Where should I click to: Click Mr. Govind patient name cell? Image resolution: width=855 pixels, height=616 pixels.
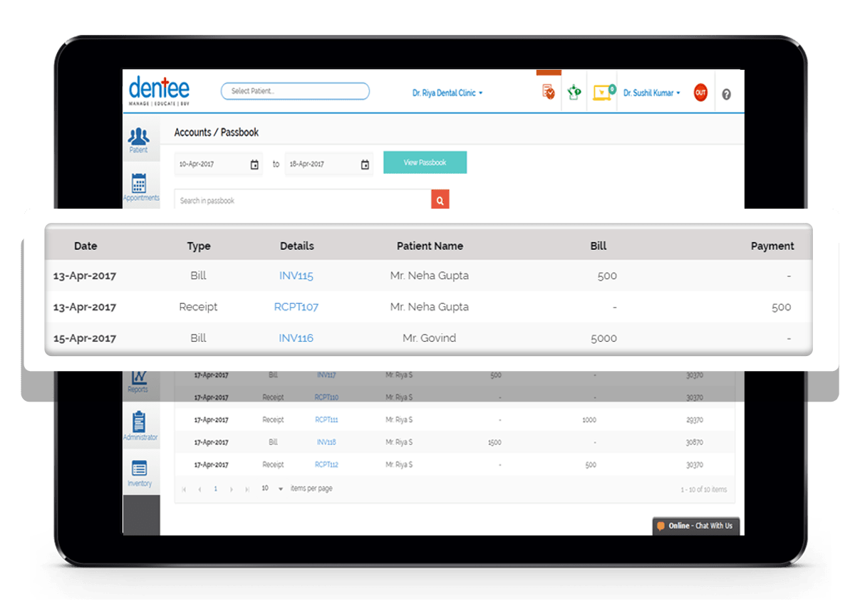click(x=430, y=338)
